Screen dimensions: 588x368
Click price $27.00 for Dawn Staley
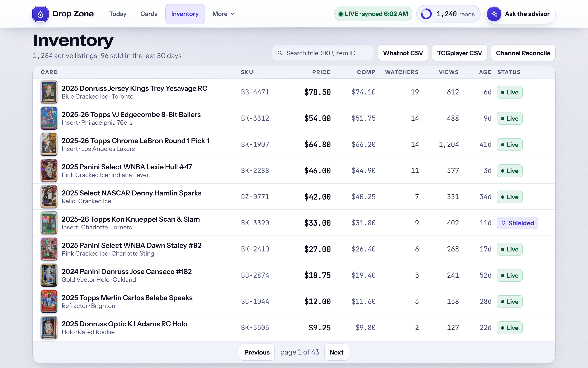[x=317, y=249]
